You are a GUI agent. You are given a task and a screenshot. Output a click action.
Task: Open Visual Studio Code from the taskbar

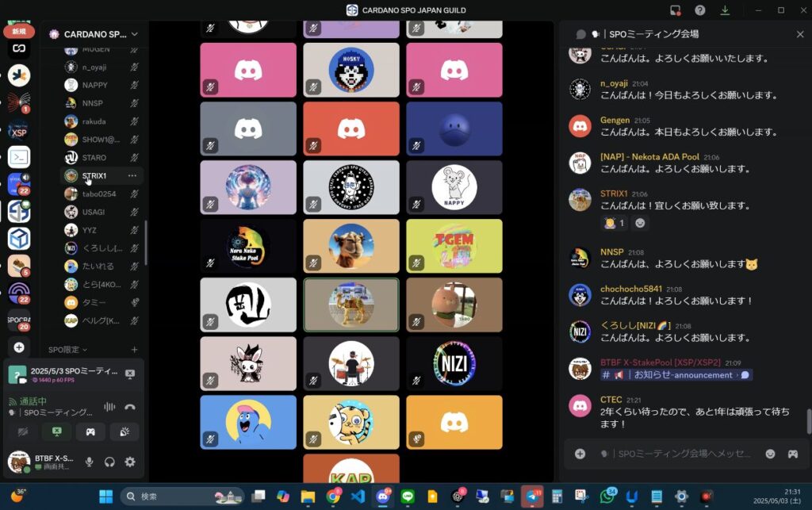(358, 497)
